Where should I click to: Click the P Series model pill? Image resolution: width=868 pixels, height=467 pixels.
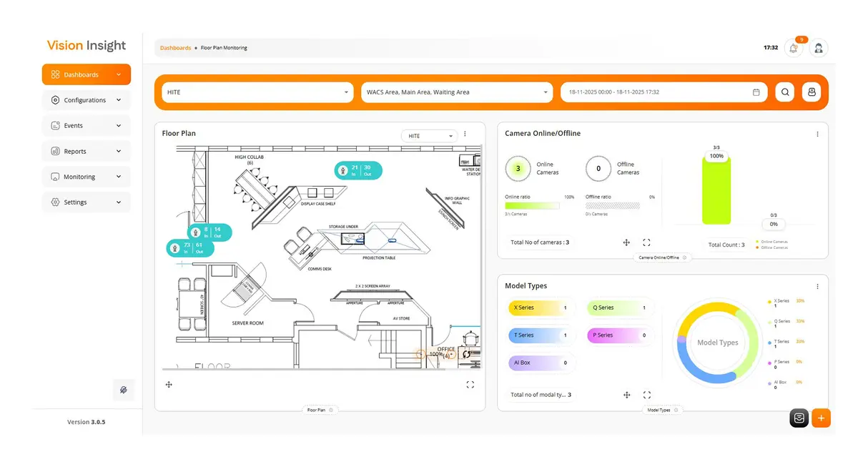point(620,335)
